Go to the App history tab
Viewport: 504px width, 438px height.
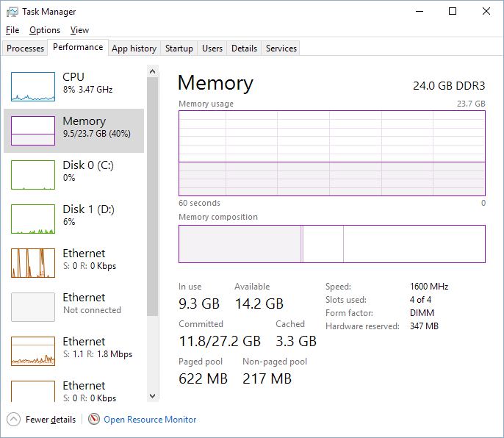coord(134,49)
